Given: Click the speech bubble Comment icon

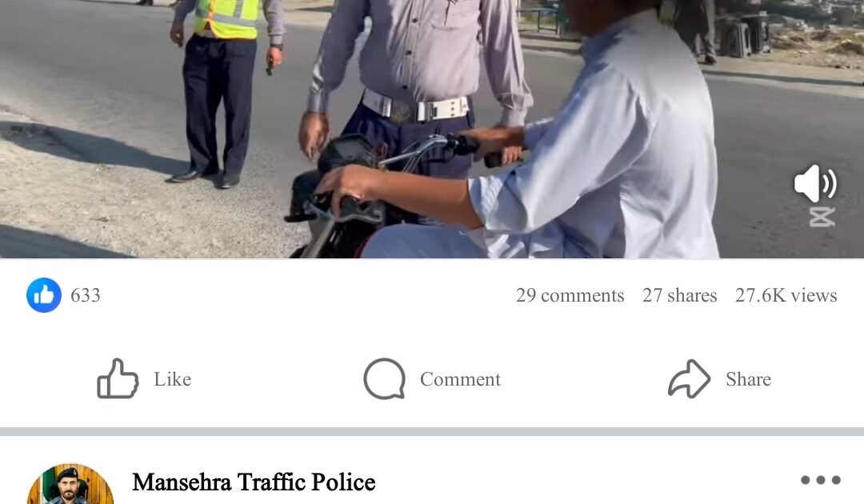Looking at the screenshot, I should coord(384,378).
